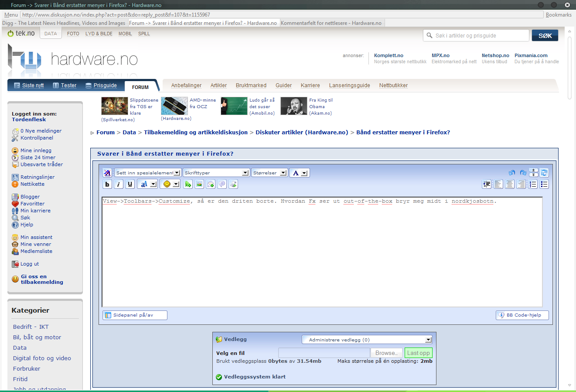Click the Gi oss en tilbakemelding smiley icon

(x=15, y=279)
